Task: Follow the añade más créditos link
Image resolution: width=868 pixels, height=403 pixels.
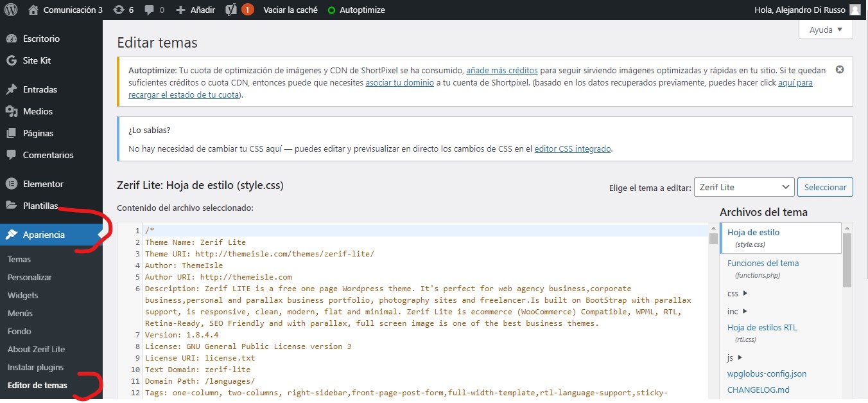Action: (502, 70)
